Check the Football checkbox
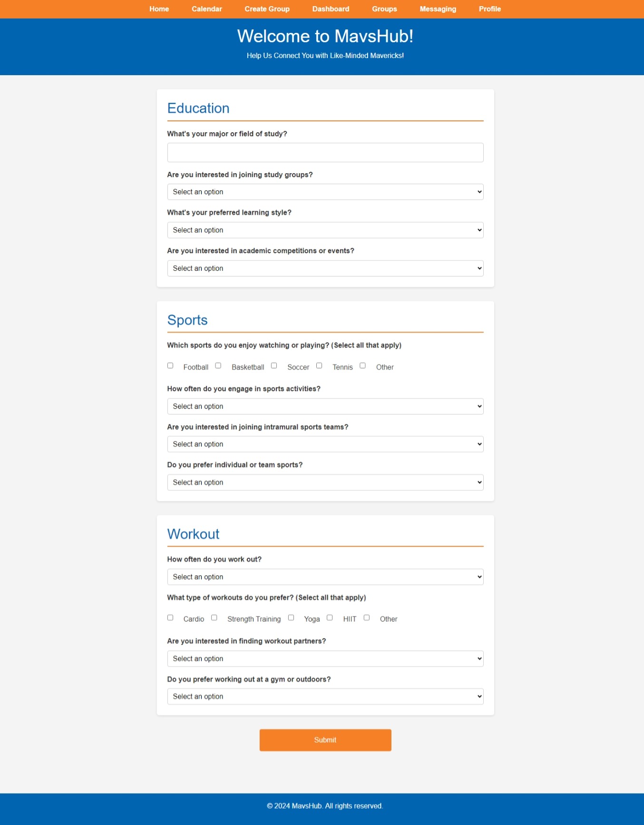Screen dimensions: 644x825 pyautogui.click(x=170, y=365)
